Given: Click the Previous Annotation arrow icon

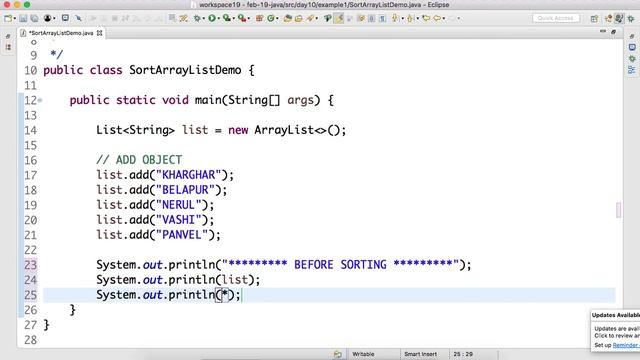Looking at the screenshot, I should (410, 18).
